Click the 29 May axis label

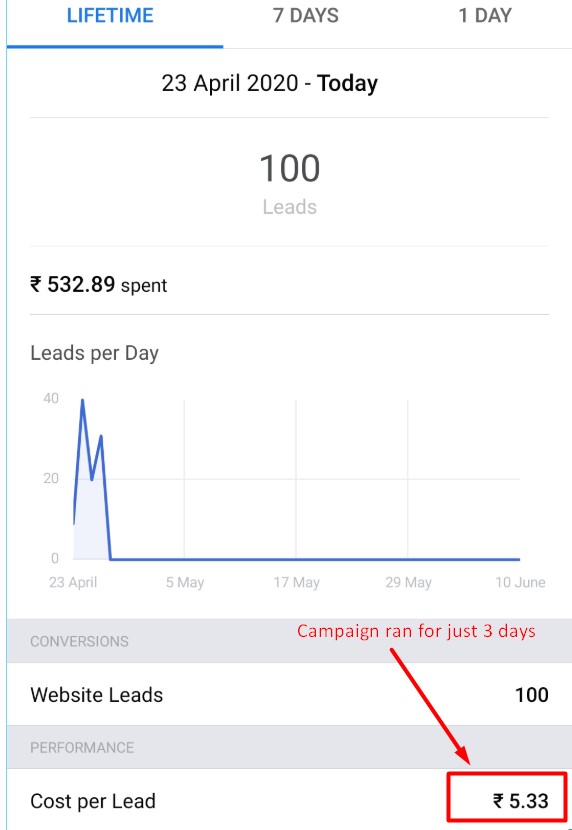point(408,582)
